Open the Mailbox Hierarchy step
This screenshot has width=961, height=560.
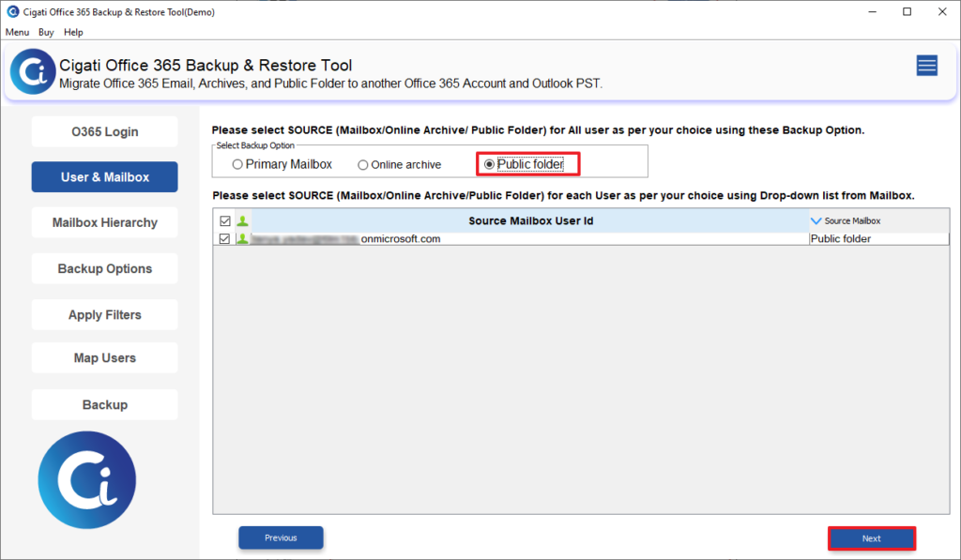pyautogui.click(x=105, y=222)
